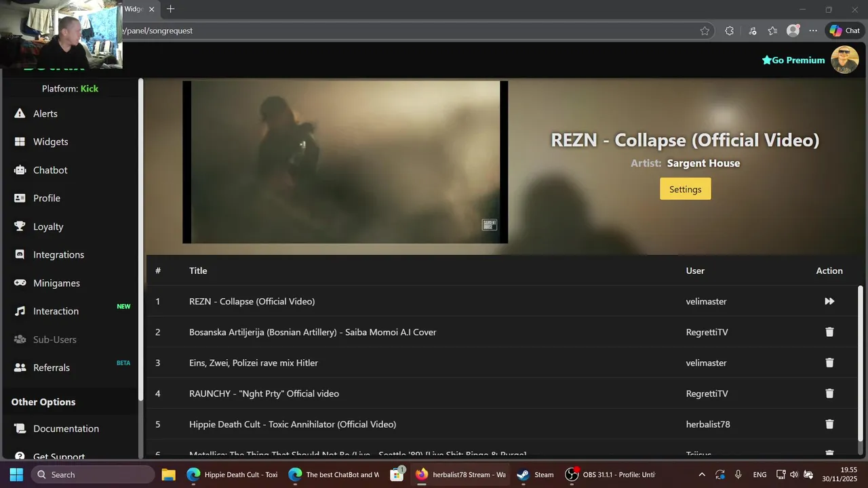868x488 pixels.
Task: Open the taskbar clock and date
Action: tap(840, 474)
